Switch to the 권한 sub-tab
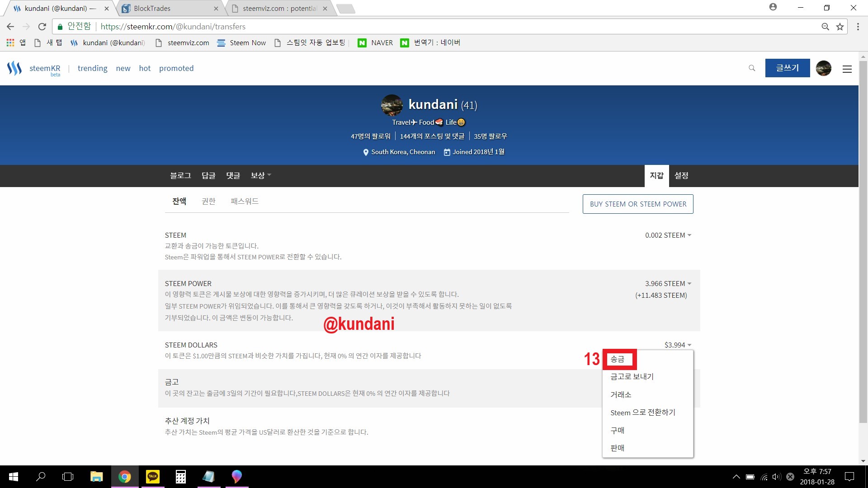This screenshot has height=488, width=868. coord(208,202)
